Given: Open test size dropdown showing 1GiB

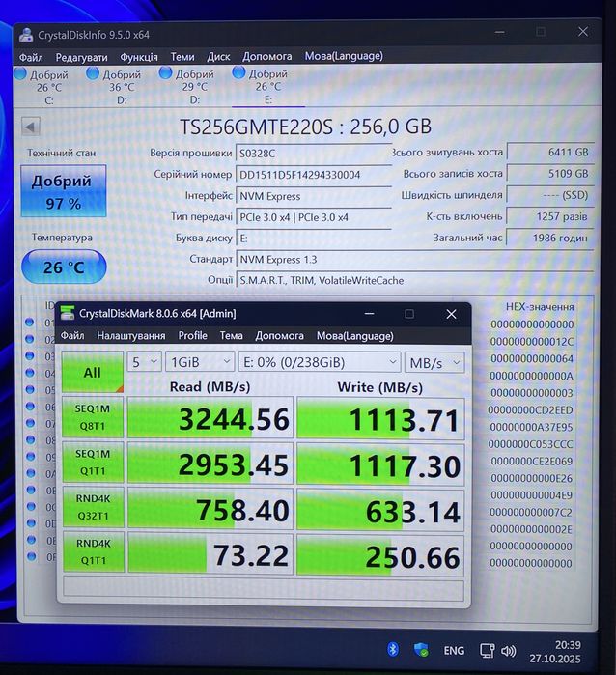Looking at the screenshot, I should pos(200,362).
